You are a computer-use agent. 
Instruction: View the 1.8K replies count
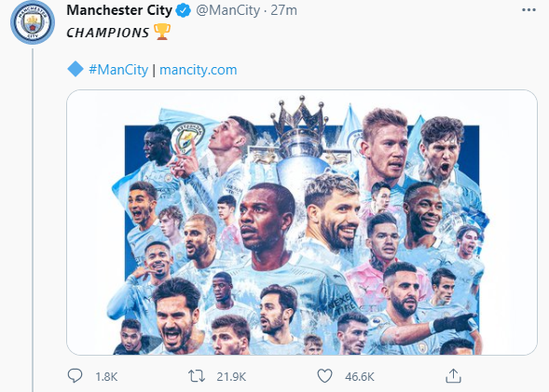(x=106, y=376)
